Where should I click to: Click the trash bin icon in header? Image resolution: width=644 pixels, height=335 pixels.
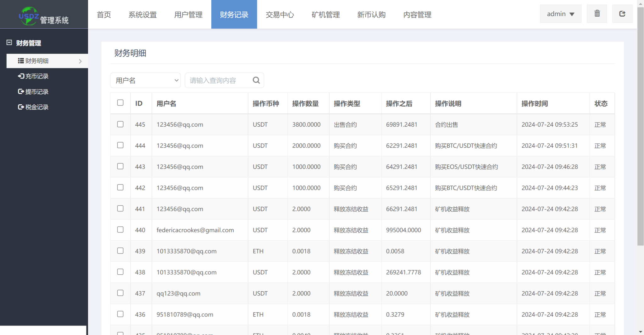coord(597,14)
